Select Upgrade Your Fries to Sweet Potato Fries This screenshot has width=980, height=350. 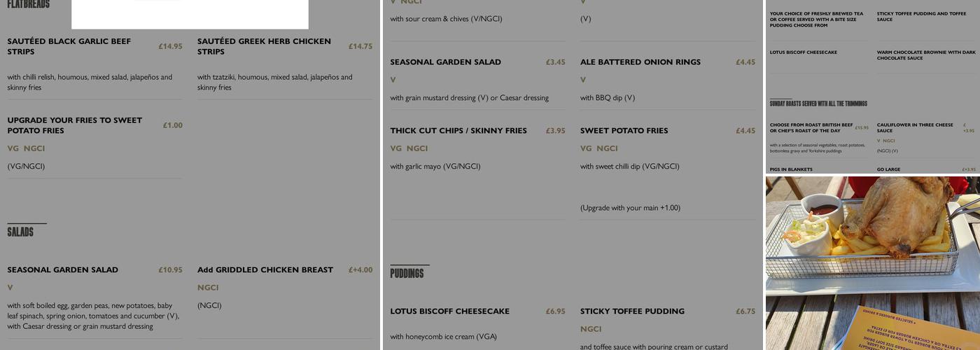pyautogui.click(x=75, y=125)
